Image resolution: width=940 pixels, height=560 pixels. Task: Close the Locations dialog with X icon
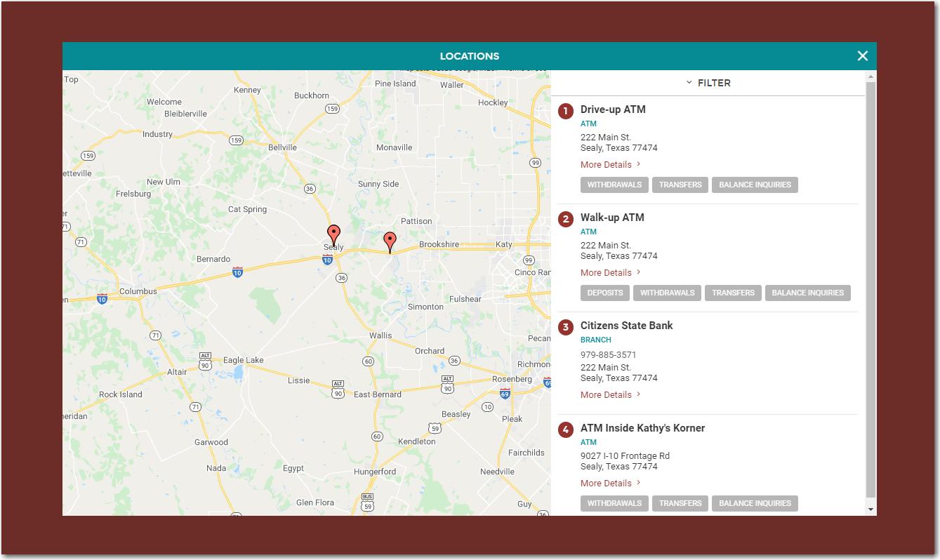862,56
